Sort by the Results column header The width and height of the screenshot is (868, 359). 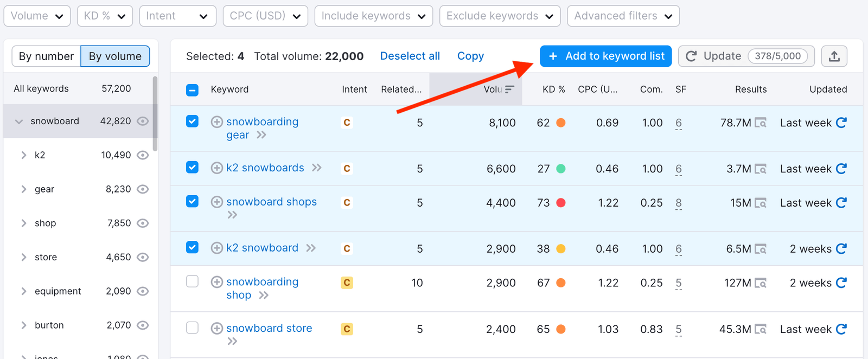(x=751, y=89)
